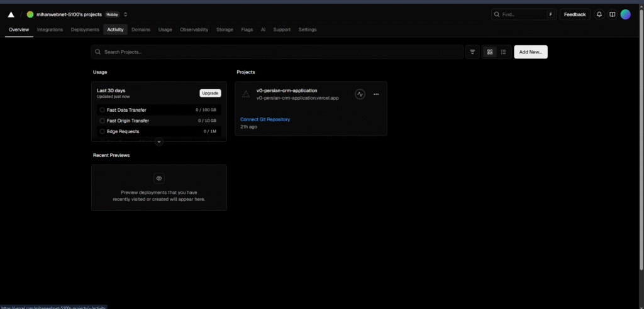644x309 pixels.
Task: Open the Observability tab
Action: pyautogui.click(x=194, y=30)
